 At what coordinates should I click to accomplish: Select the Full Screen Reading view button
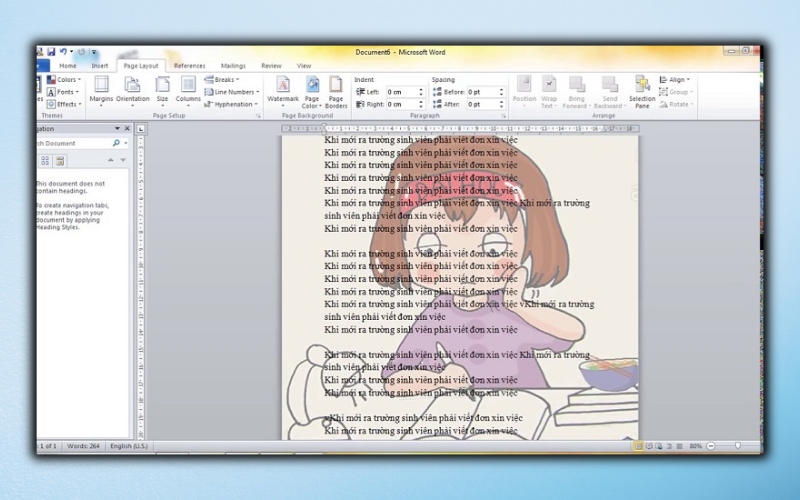[649, 446]
